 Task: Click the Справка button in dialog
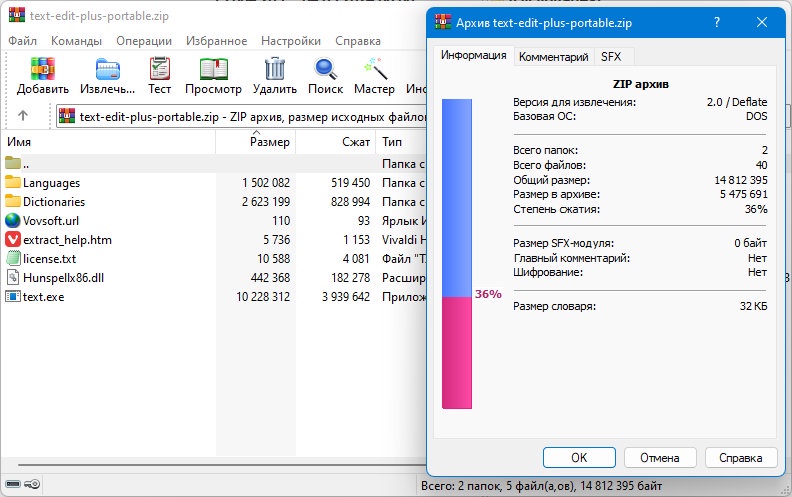(740, 458)
